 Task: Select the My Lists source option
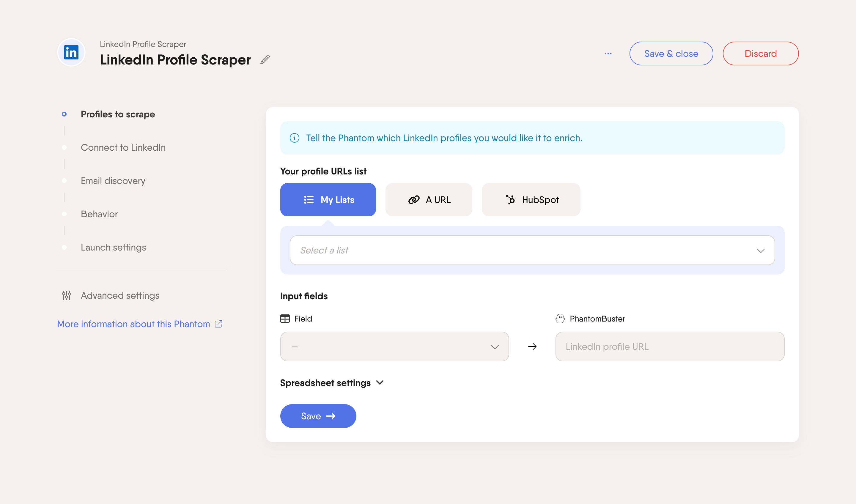coord(328,200)
